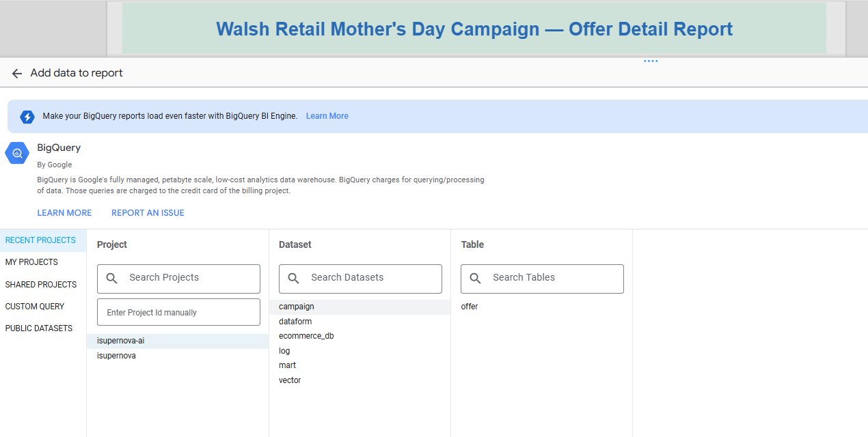Select the mart dataset

click(x=360, y=365)
